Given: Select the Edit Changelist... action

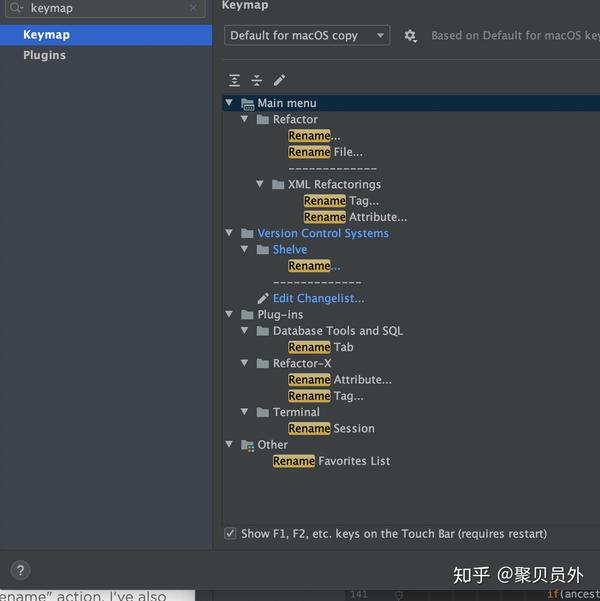Looking at the screenshot, I should [318, 298].
